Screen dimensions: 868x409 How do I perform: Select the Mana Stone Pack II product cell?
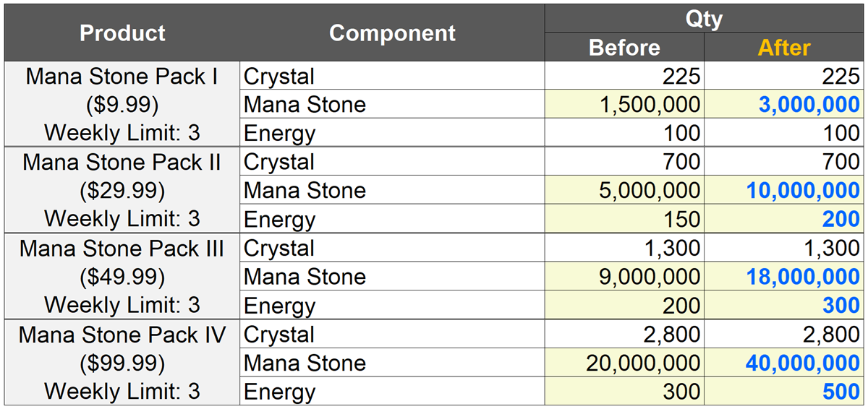pos(122,190)
